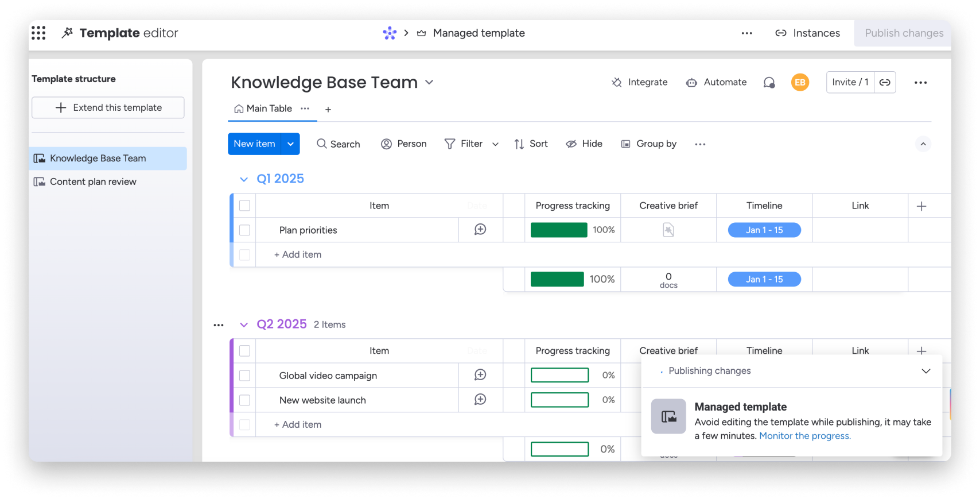Check New website launch row checkbox
980x499 pixels.
(x=244, y=400)
